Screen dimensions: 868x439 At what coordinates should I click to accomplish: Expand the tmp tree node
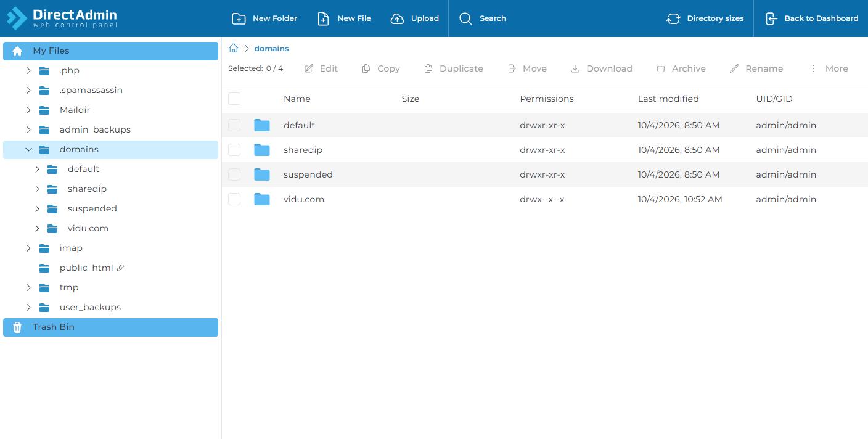pos(28,288)
